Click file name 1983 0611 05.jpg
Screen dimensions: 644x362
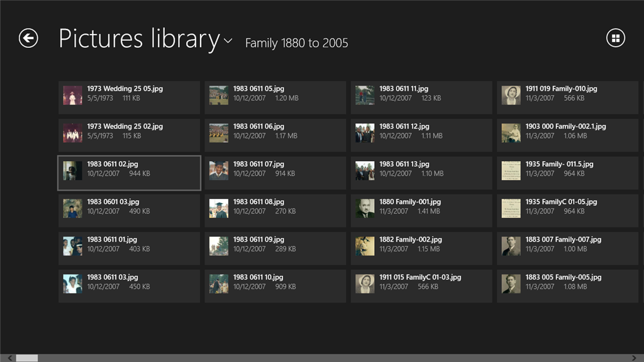click(x=258, y=89)
